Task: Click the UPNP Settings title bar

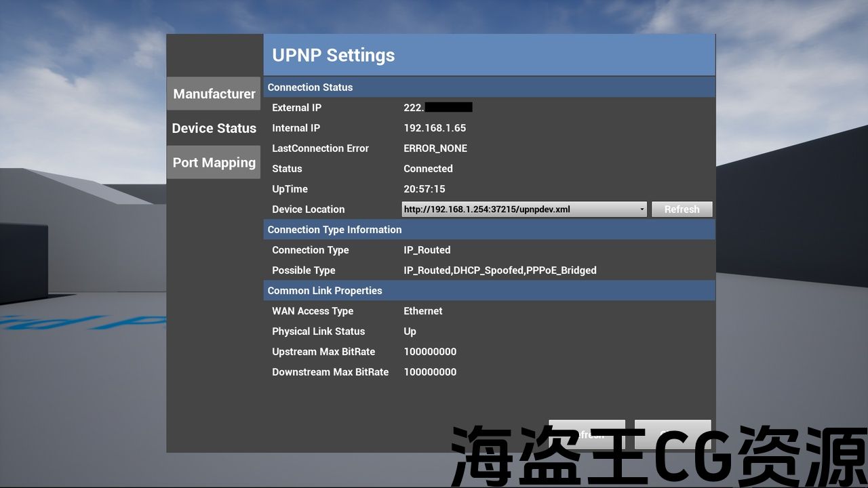Action: 488,55
